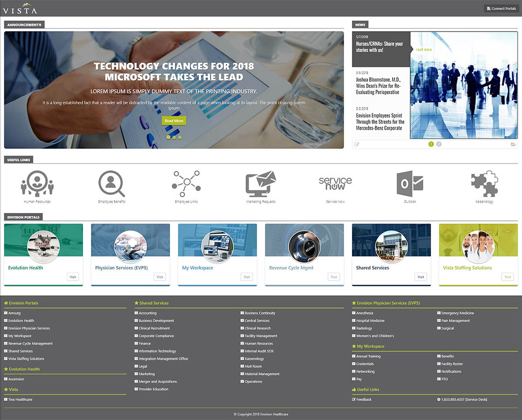Open the Merger and Acquisitions footer link
The height and width of the screenshot is (420, 522).
158,382
